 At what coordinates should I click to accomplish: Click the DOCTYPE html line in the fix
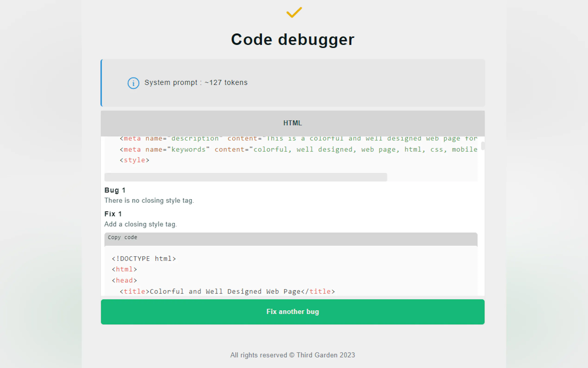tap(144, 258)
